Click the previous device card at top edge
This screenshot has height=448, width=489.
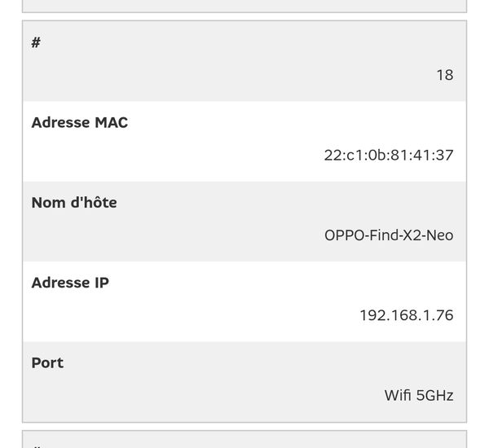point(244,6)
